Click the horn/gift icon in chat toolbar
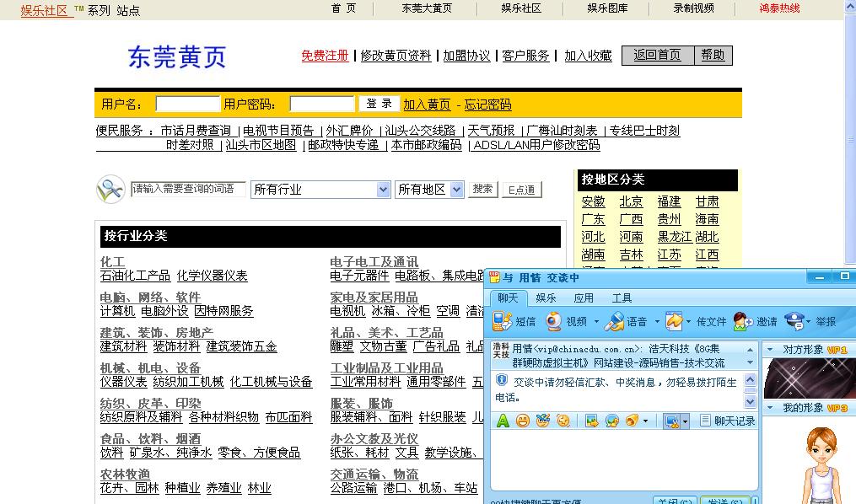Screen dimensions: 856x504 coord(632,421)
